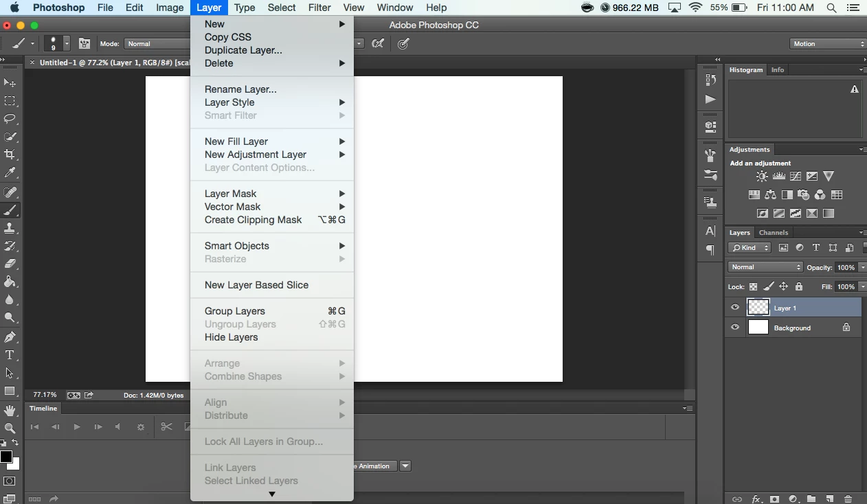Choose Group Layers menu item
The height and width of the screenshot is (504, 867).
[272, 311]
